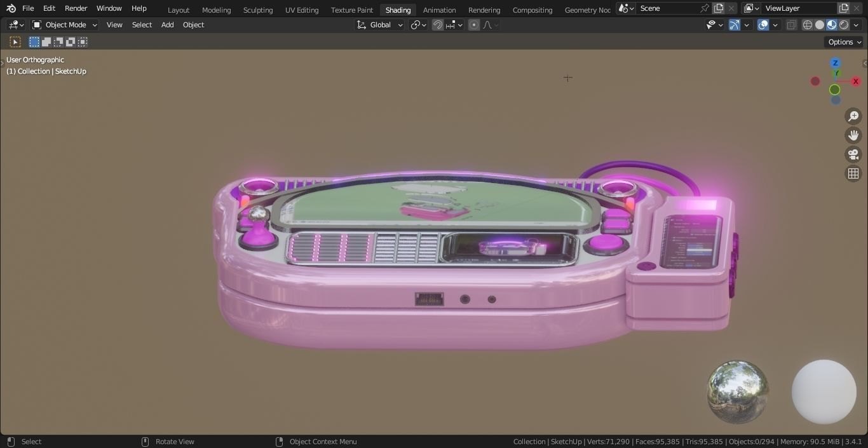The height and width of the screenshot is (448, 868).
Task: Click the hand Pan icon in the viewport sidebar
Action: click(x=853, y=135)
